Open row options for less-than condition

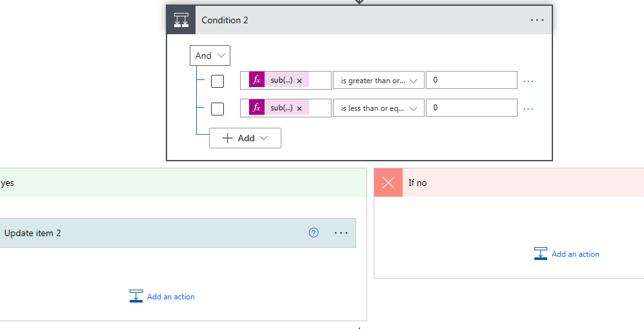(x=528, y=109)
